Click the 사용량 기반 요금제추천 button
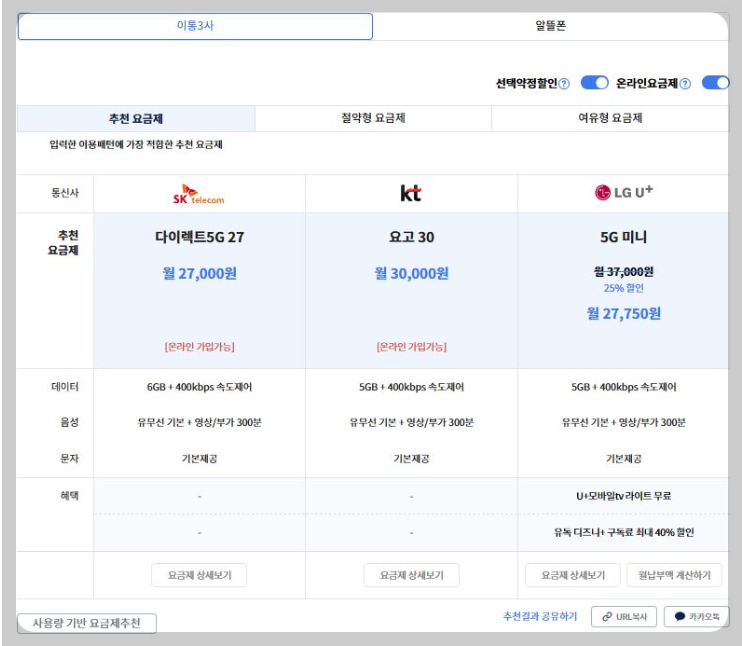Image resolution: width=742 pixels, height=646 pixels. [x=87, y=623]
